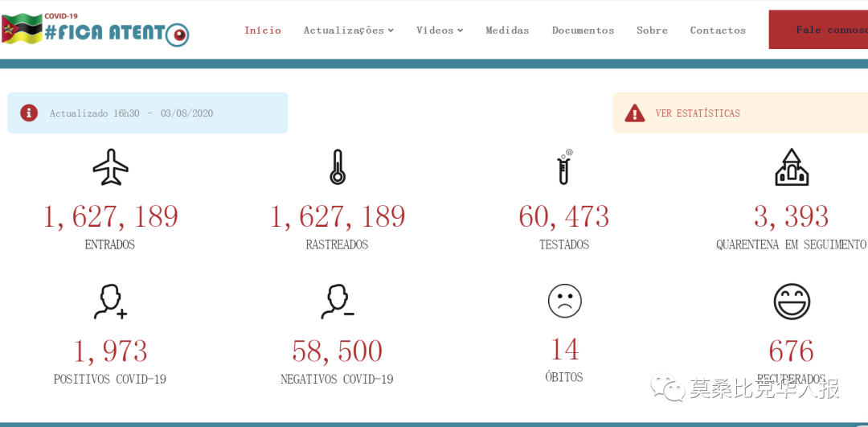The width and height of the screenshot is (868, 427).
Task: Click the VER ESTATÍSTICAS link
Action: click(x=698, y=113)
